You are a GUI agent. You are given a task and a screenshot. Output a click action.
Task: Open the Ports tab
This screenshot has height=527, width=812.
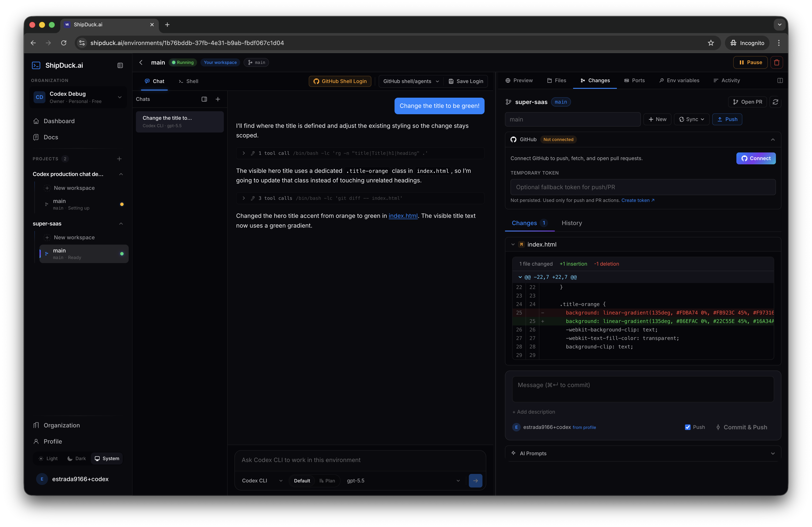tap(634, 80)
